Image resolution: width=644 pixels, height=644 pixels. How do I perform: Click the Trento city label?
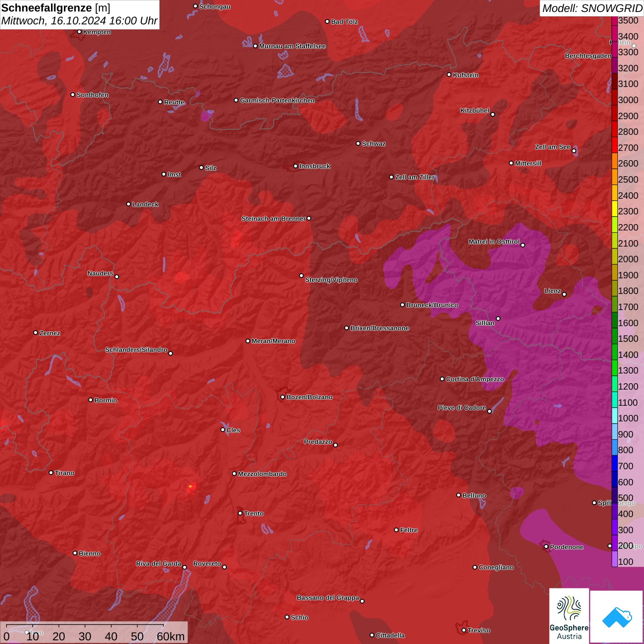tap(253, 513)
